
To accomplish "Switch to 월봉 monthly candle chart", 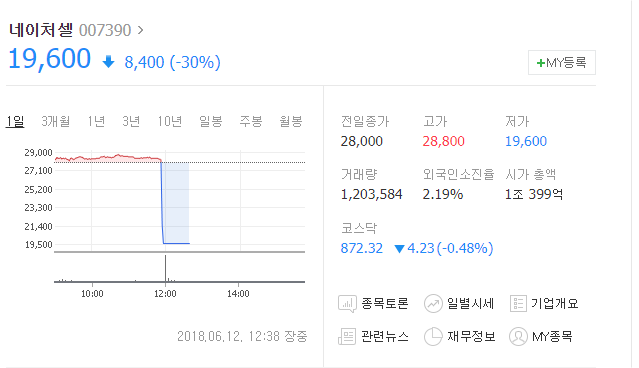I will click(291, 121).
